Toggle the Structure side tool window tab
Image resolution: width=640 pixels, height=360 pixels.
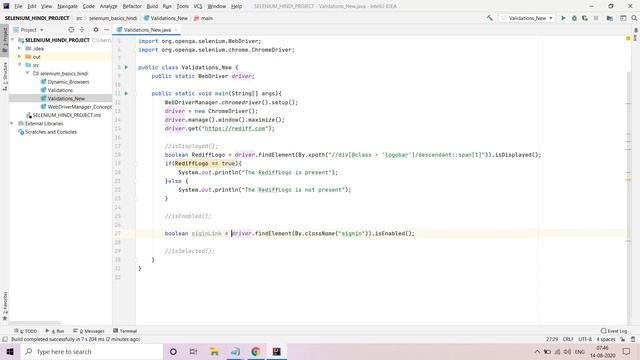4,76
